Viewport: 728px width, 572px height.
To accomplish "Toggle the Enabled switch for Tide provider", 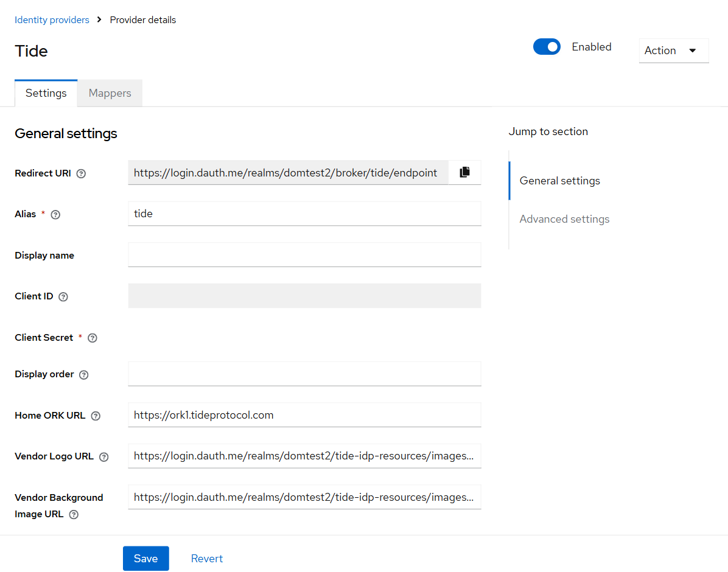I will click(x=547, y=47).
